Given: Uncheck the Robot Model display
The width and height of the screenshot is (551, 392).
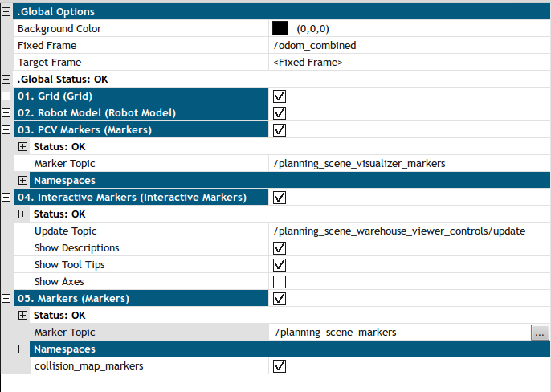Looking at the screenshot, I should point(280,113).
